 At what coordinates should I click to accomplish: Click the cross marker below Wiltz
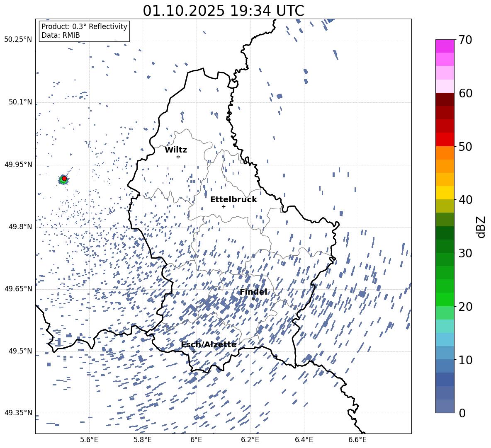click(x=178, y=157)
